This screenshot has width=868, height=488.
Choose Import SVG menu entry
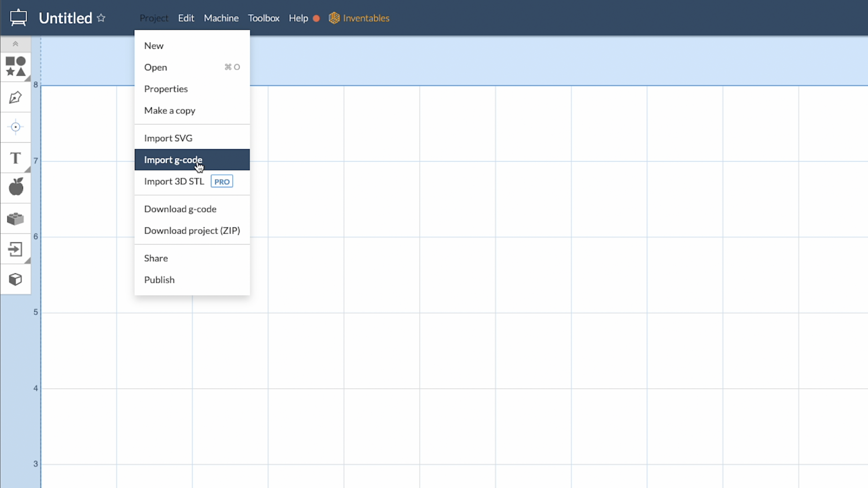[x=168, y=138]
